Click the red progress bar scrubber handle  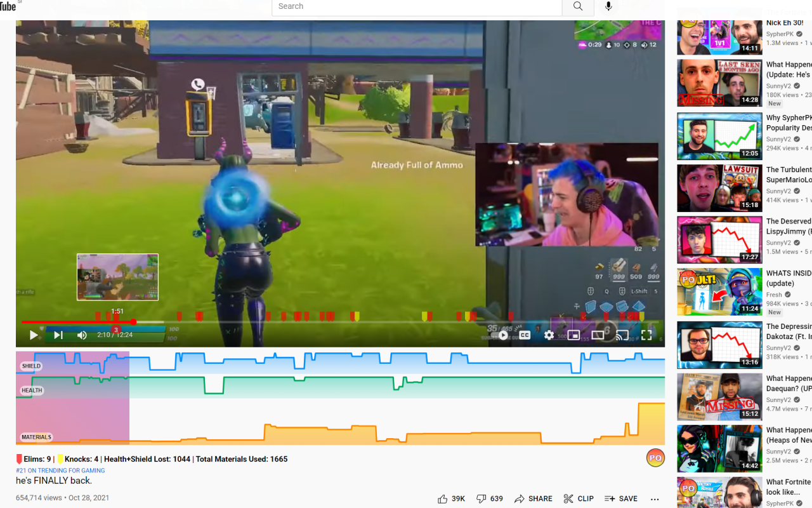tap(133, 322)
